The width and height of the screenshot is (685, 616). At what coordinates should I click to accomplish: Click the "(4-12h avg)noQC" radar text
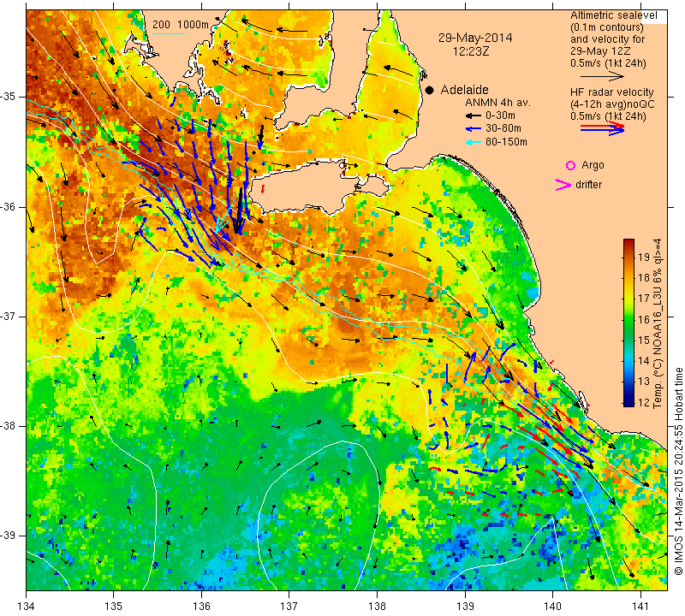(x=612, y=104)
